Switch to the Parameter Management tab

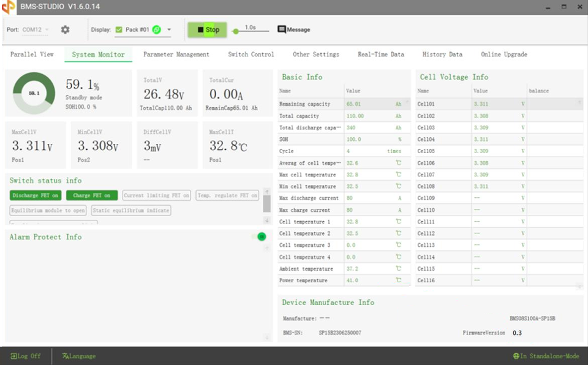(176, 55)
